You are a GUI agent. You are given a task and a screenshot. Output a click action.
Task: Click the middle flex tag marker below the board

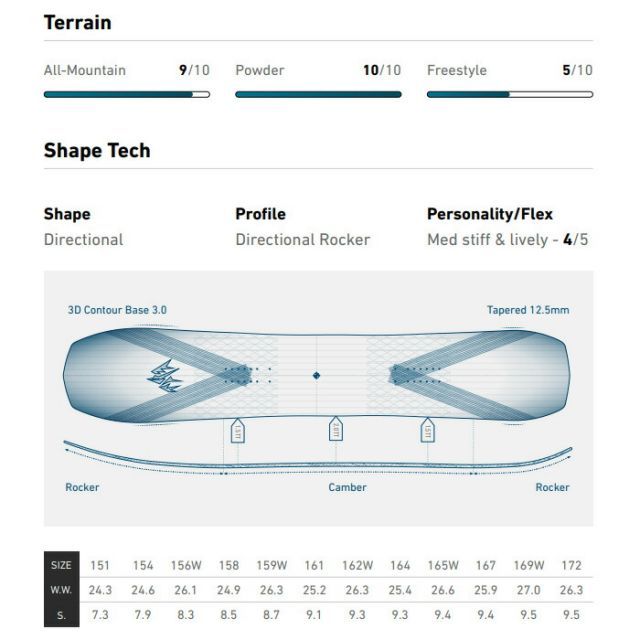point(336,429)
